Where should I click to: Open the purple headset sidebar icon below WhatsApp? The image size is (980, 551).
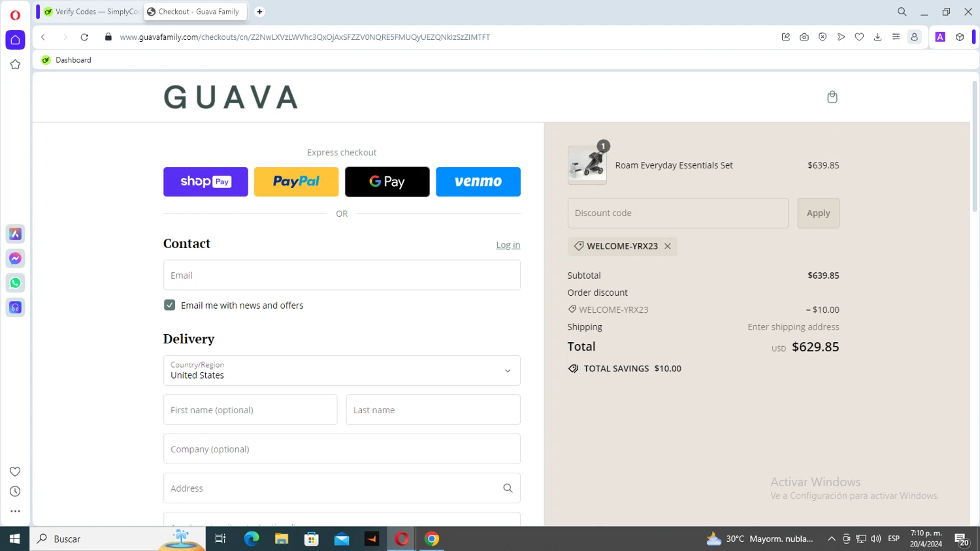click(x=15, y=307)
